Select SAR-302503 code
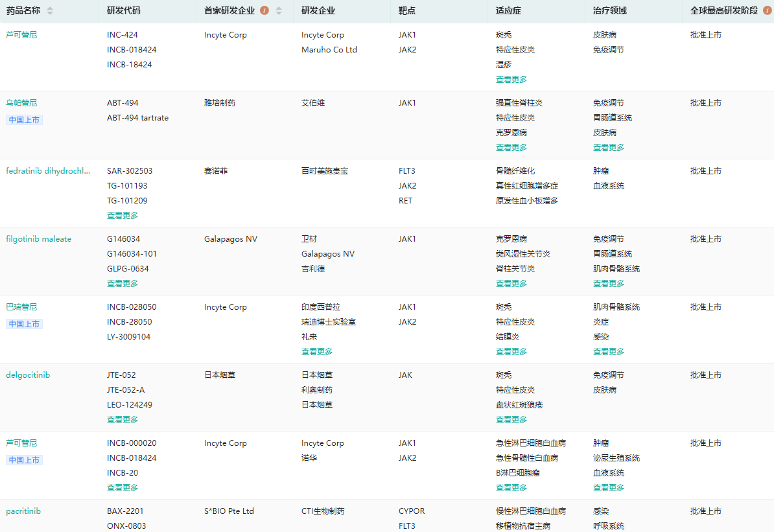Image resolution: width=774 pixels, height=532 pixels. point(130,171)
